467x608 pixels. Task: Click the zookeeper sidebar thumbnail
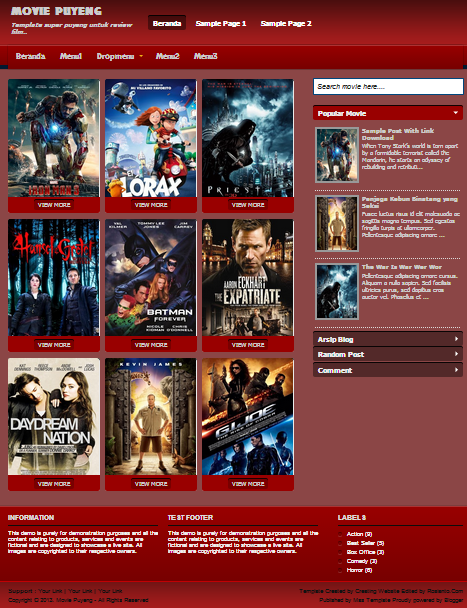pos(337,223)
